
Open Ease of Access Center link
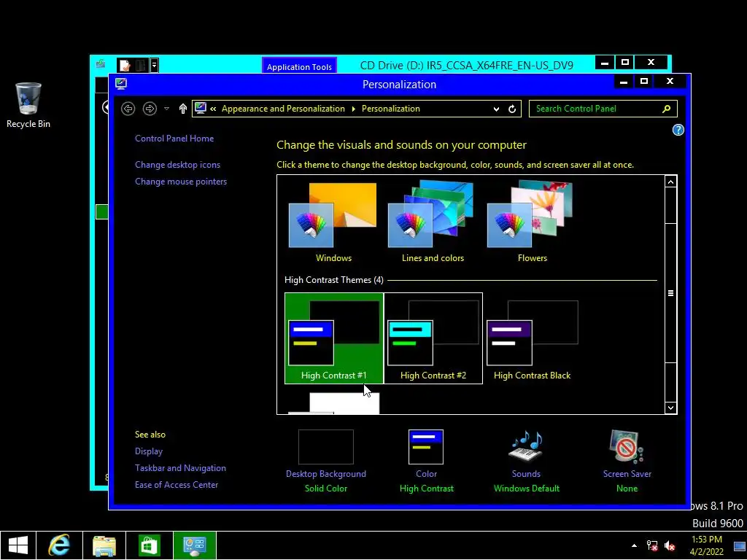click(x=177, y=484)
